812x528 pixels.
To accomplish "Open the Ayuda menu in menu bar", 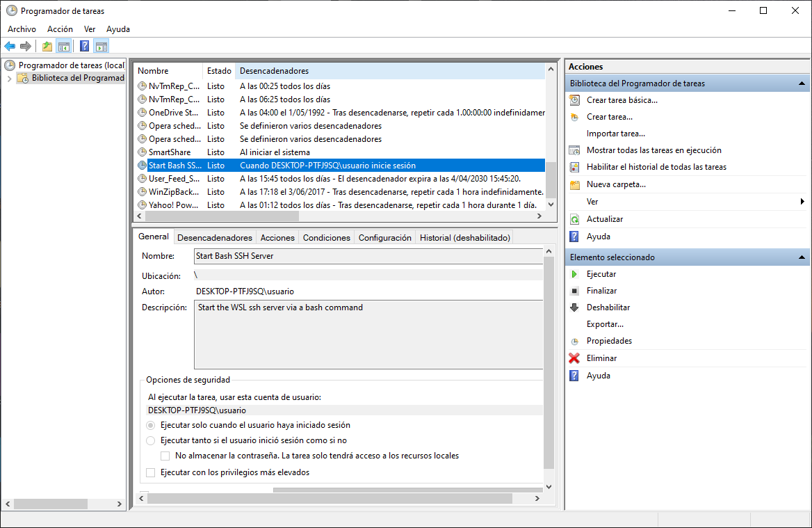I will pyautogui.click(x=118, y=29).
